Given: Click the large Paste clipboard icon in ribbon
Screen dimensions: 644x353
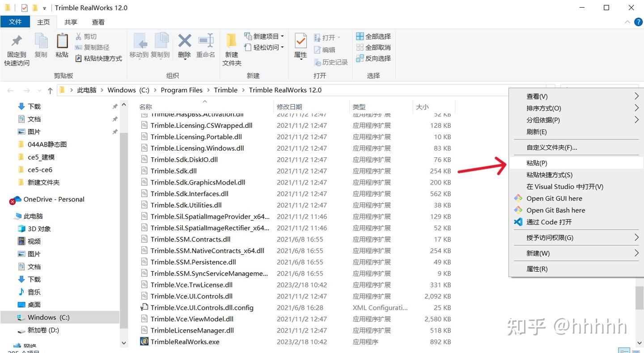Looking at the screenshot, I should (x=62, y=42).
